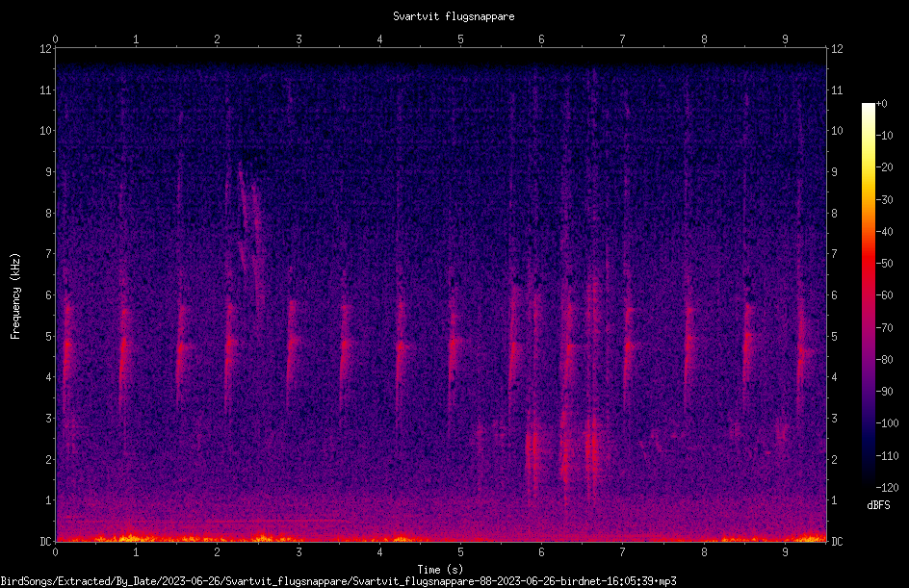
Task: Click the '-10' color bar tick label
Action: pyautogui.click(x=884, y=136)
